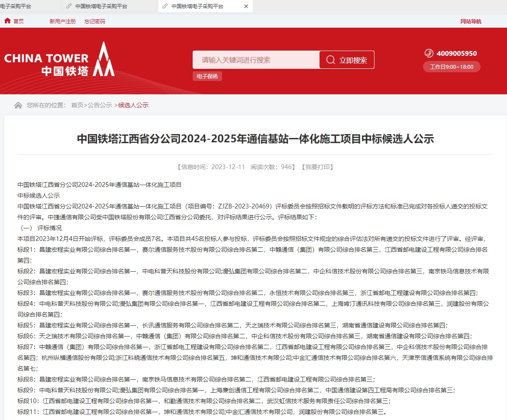Click the 标段11 paragraph line
The width and height of the screenshot is (507, 420).
click(202, 412)
